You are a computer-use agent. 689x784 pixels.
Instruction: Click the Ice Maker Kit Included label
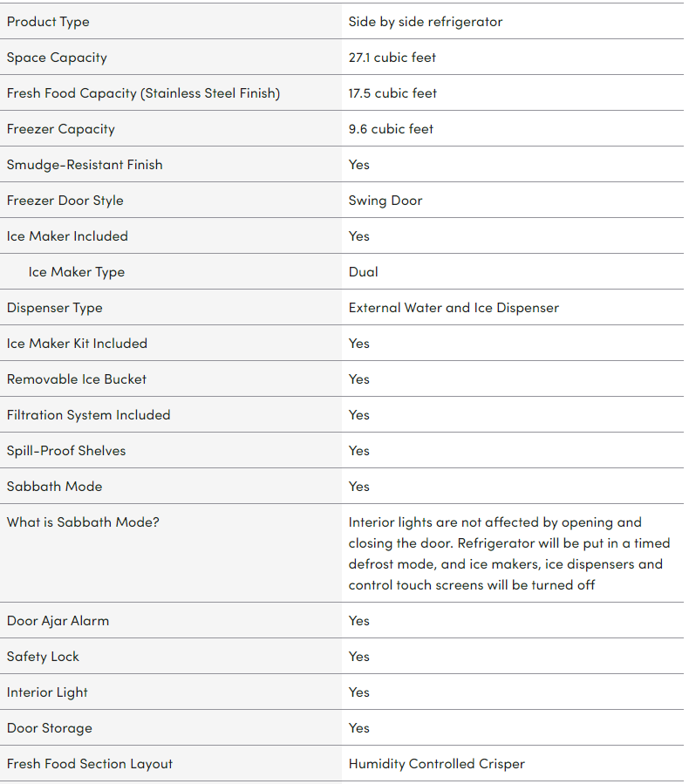click(77, 344)
